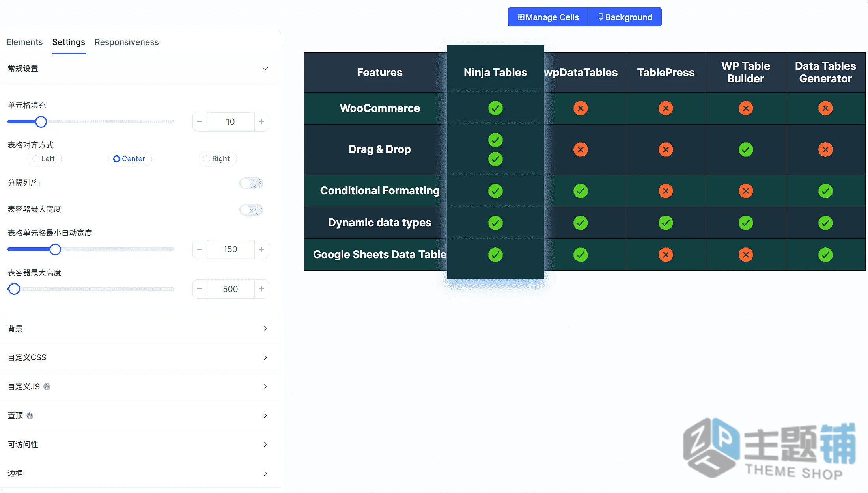Screen dimensions: 868x493
Task: Select the Settings tab
Action: [x=69, y=42]
